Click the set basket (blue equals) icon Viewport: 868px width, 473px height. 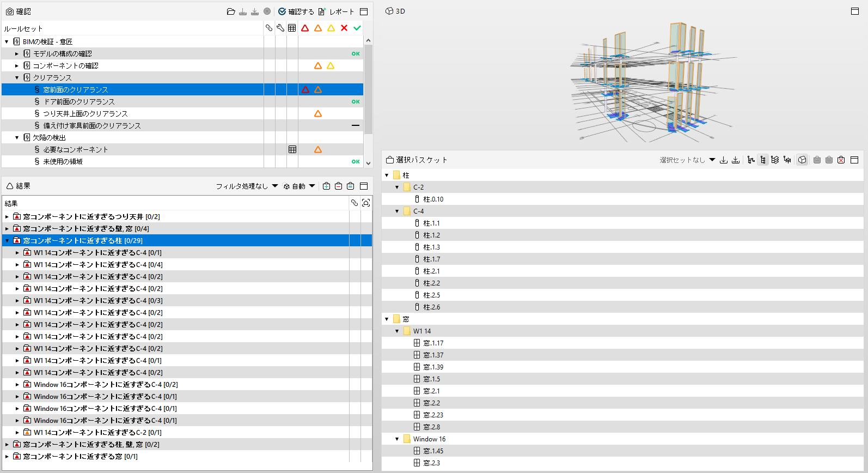point(350,186)
